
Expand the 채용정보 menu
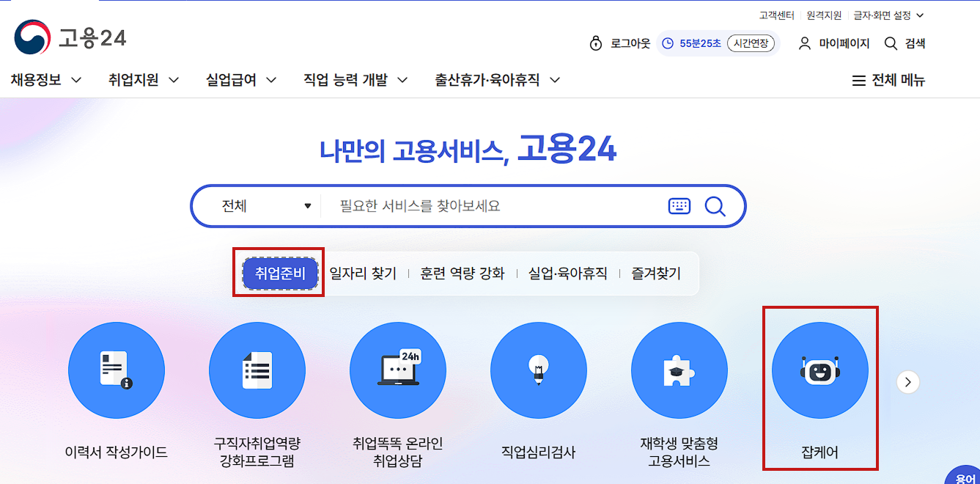pyautogui.click(x=45, y=80)
